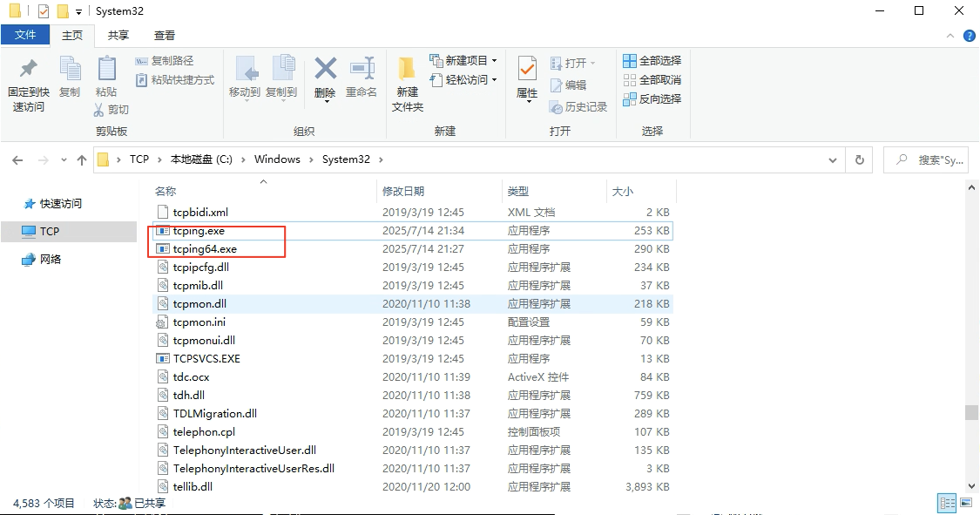
Task: Click the 新建文件夹 new folder icon
Action: [x=407, y=69]
